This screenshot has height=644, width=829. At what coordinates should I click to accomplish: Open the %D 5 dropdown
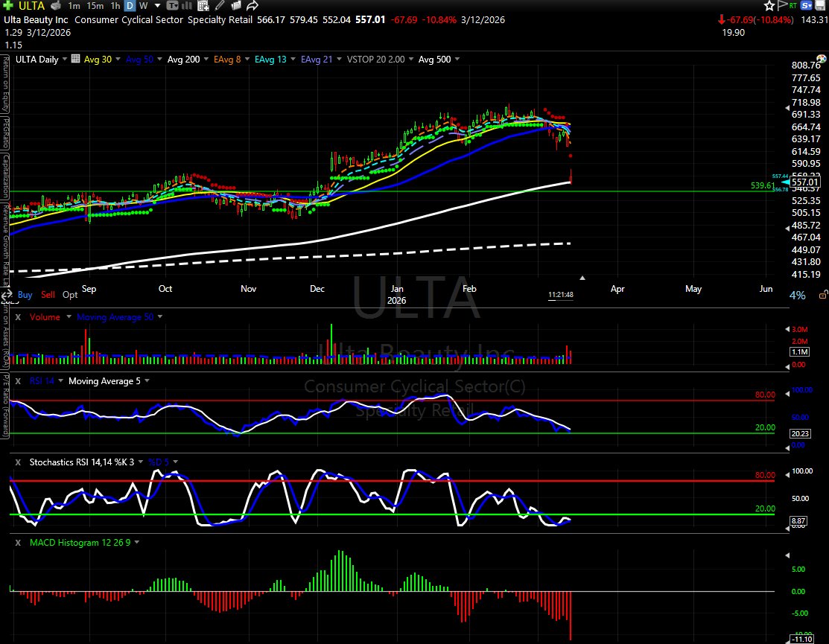[x=175, y=462]
